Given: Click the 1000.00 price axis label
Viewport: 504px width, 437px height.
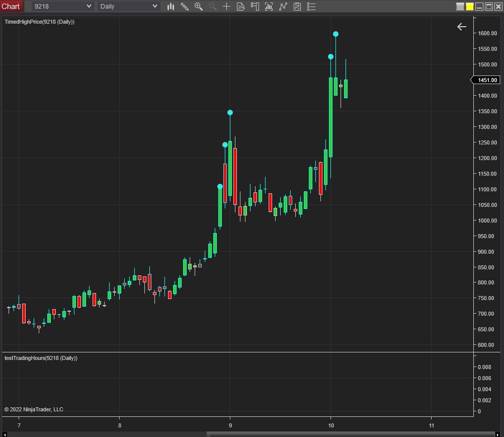Looking at the screenshot, I should [x=487, y=221].
